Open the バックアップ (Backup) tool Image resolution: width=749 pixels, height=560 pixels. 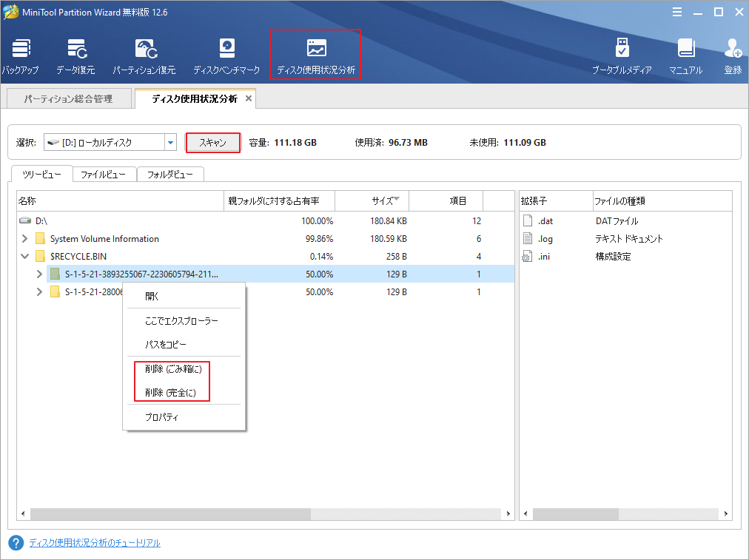click(x=21, y=53)
